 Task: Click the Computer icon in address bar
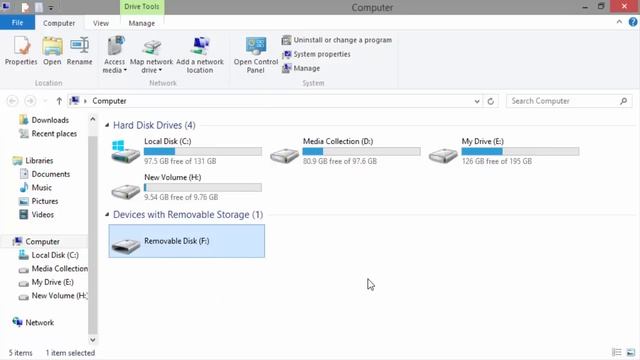pyautogui.click(x=74, y=100)
